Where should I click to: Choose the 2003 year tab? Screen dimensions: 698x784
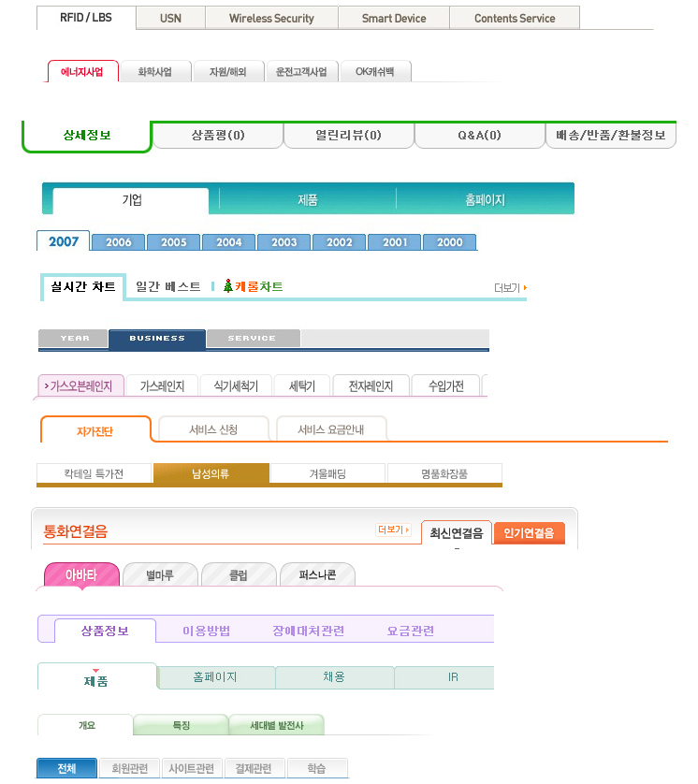(284, 242)
